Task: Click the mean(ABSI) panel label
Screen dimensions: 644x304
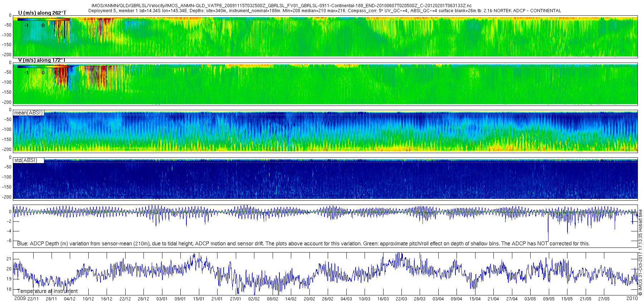Action: (x=28, y=113)
